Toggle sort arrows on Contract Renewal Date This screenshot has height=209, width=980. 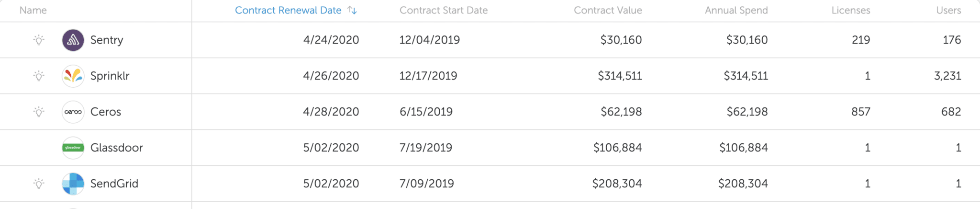click(352, 10)
